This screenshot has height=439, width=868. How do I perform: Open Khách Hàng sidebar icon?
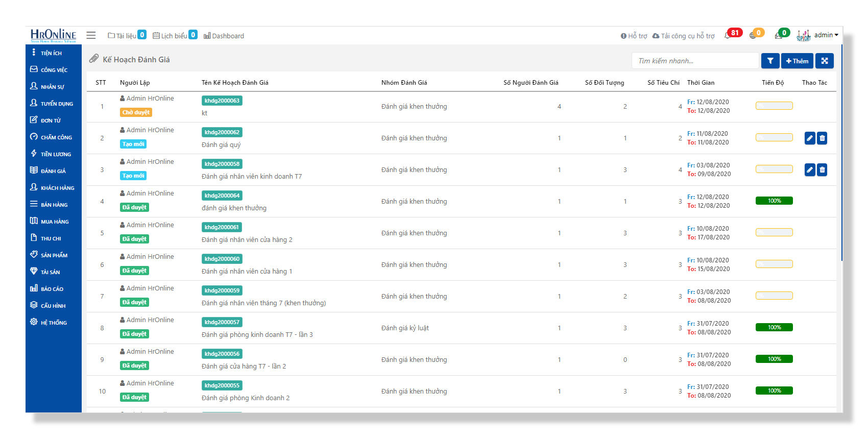[x=34, y=187]
